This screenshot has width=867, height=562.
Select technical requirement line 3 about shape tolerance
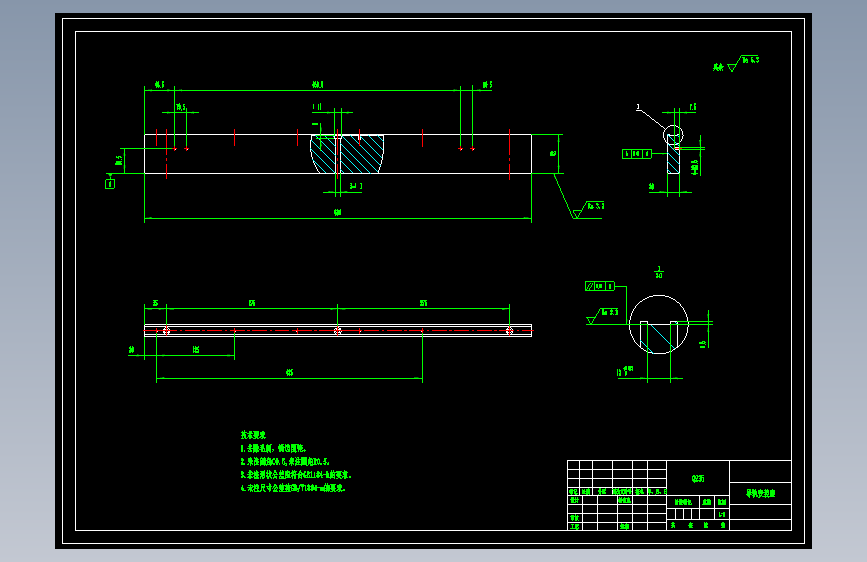[x=296, y=475]
